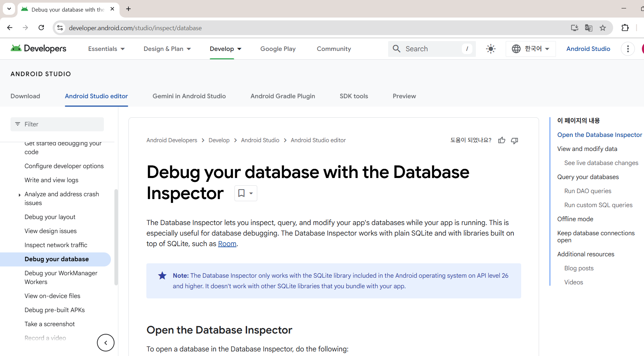Open Configure developer options in sidebar
This screenshot has width=644, height=356.
(64, 166)
